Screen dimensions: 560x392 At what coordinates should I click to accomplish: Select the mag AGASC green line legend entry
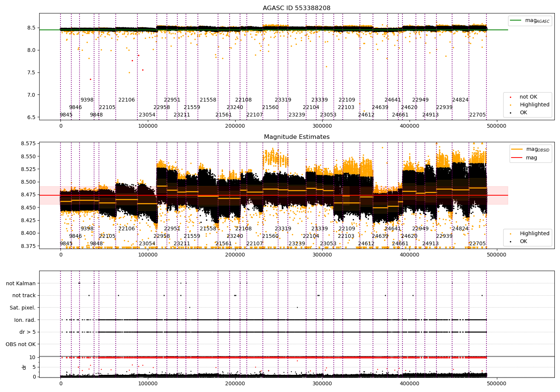[530, 21]
